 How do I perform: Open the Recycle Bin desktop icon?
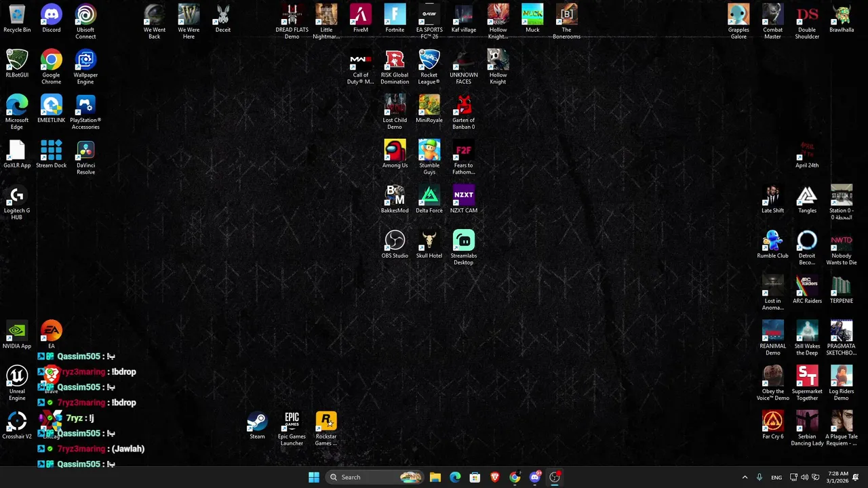pos(17,18)
